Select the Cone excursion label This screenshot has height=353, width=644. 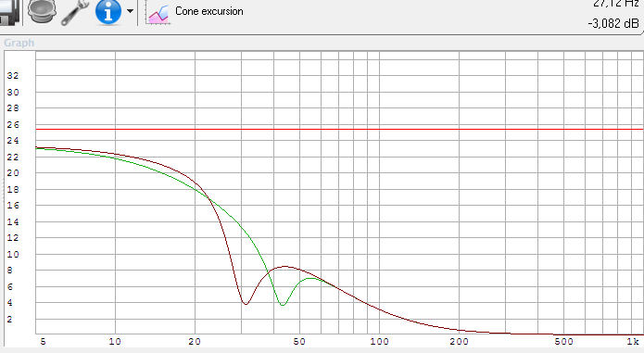tap(209, 11)
